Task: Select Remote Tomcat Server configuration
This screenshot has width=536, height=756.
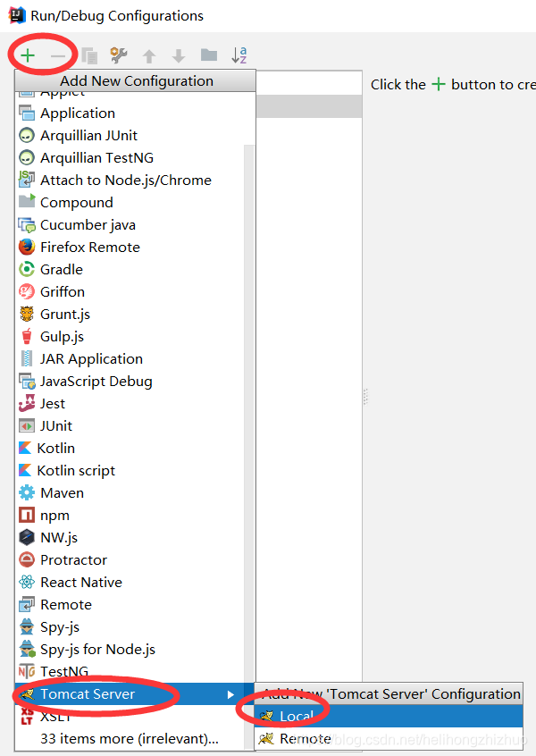Action: [x=389, y=738]
